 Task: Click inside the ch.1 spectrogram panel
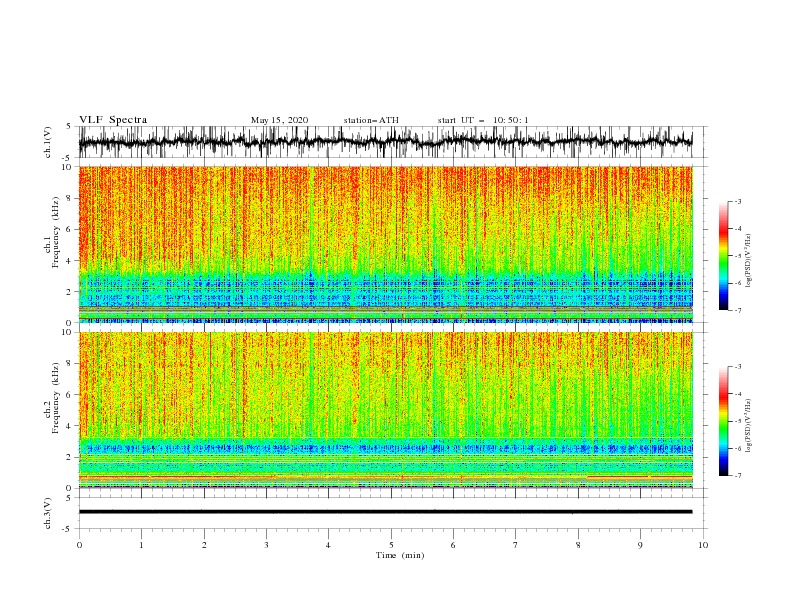pyautogui.click(x=385, y=244)
